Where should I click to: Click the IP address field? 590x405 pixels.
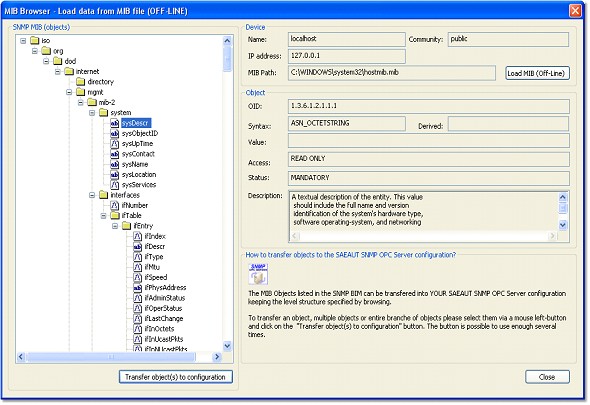(x=347, y=56)
